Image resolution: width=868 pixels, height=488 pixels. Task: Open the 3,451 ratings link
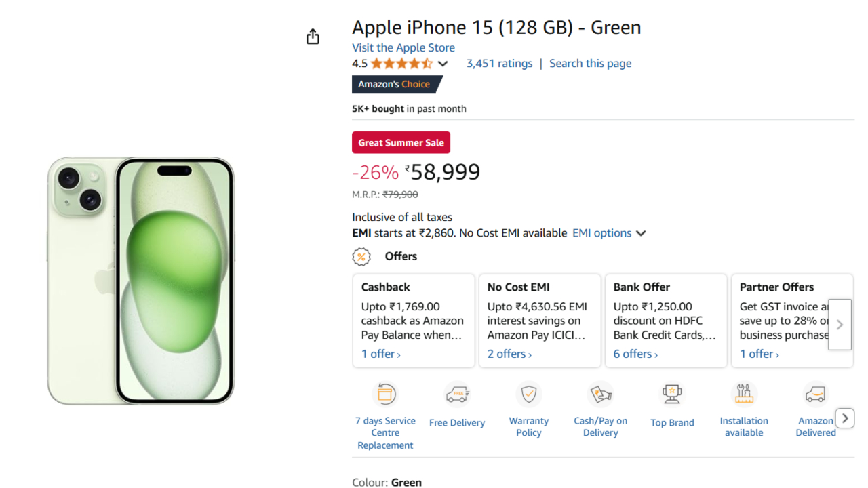click(x=499, y=63)
